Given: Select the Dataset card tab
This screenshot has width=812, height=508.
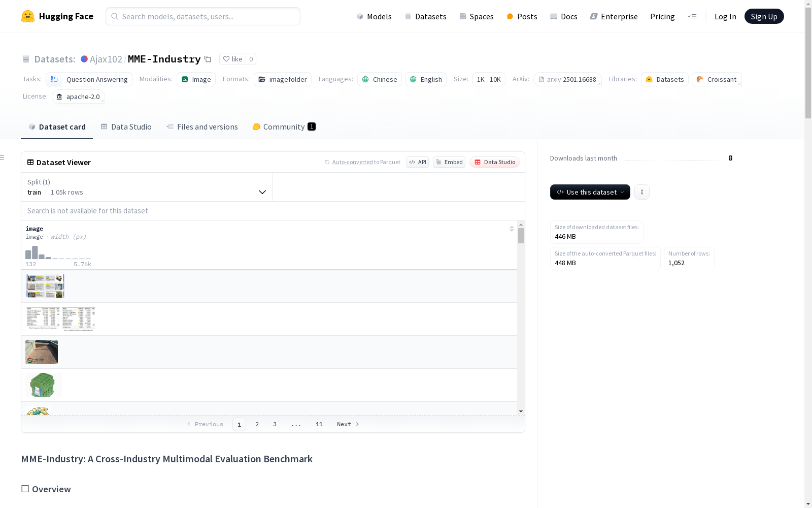Looking at the screenshot, I should (57, 127).
